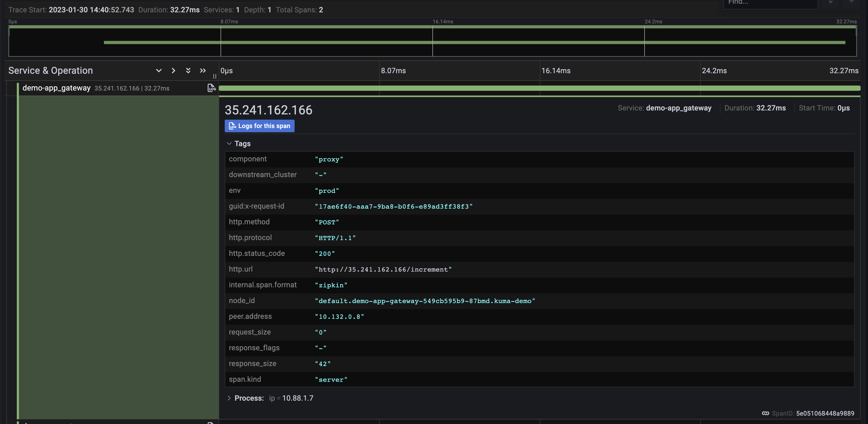Image resolution: width=868 pixels, height=424 pixels.
Task: Click the SpanID link icon at the bottom right
Action: click(765, 413)
